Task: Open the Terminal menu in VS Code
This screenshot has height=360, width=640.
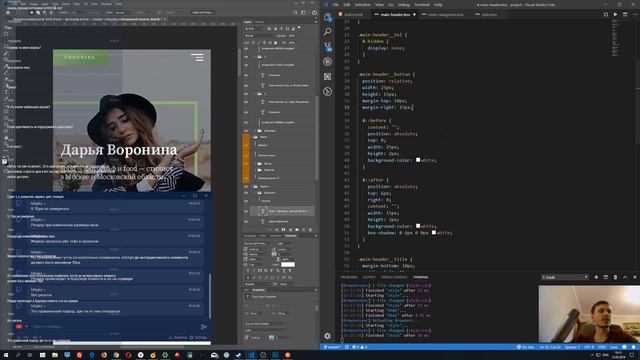Action: [422, 4]
